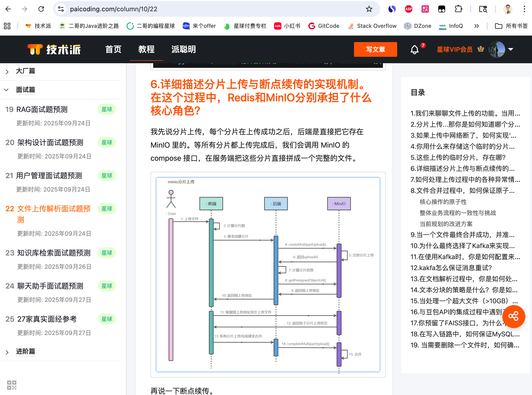
Task: Switch to the 首页 nav tab
Action: click(x=113, y=49)
